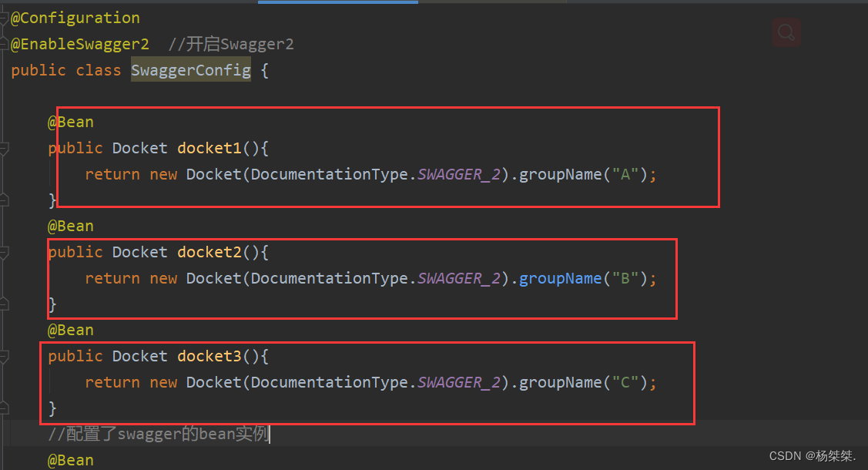Click the return keyword in docket1

pos(112,174)
